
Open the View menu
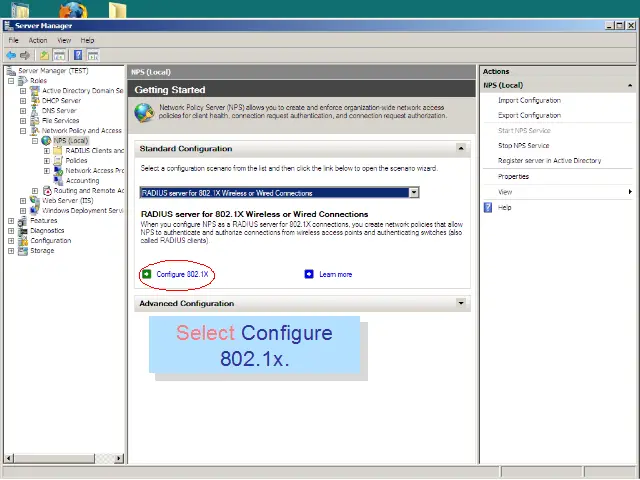(64, 40)
